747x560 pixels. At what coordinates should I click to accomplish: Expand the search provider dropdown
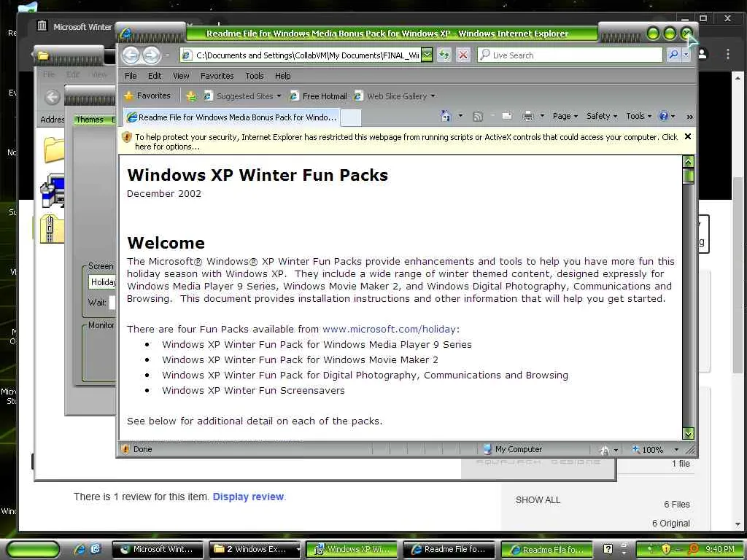pyautogui.click(x=686, y=55)
